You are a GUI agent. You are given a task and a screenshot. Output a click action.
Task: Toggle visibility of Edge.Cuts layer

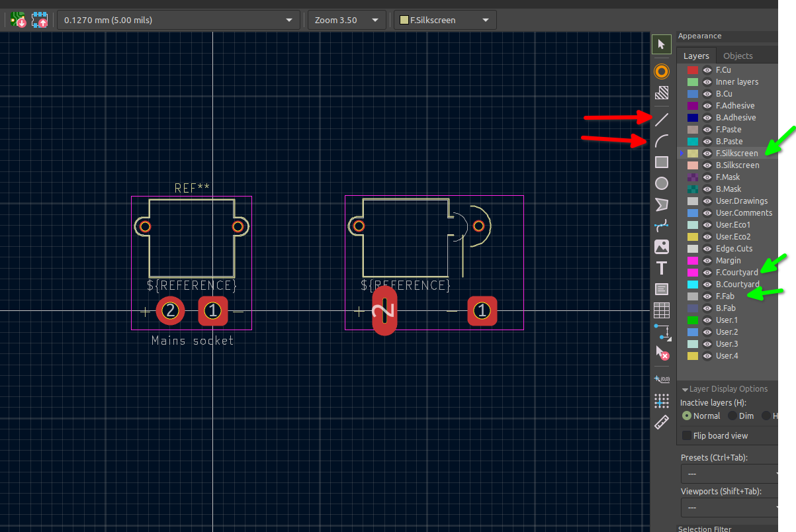click(707, 249)
